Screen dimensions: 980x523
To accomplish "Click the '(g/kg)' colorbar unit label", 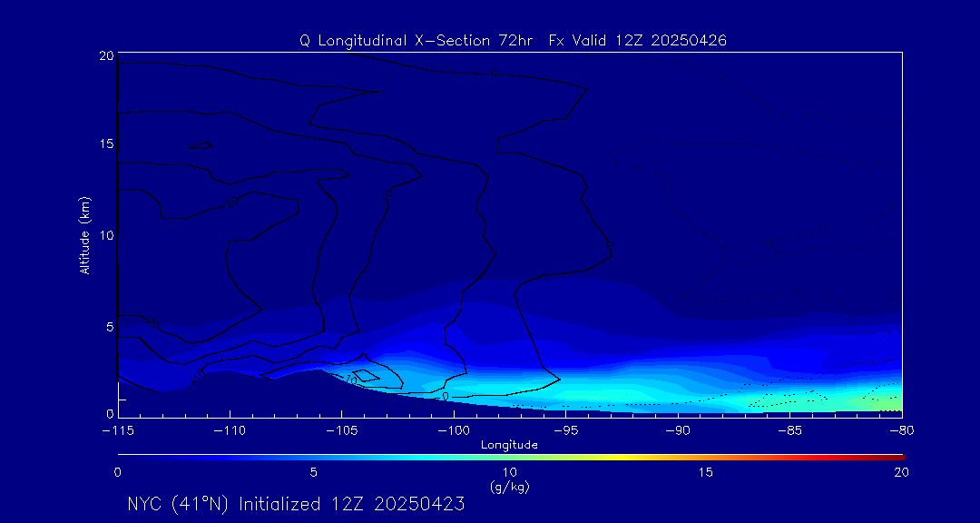I will pyautogui.click(x=509, y=488).
